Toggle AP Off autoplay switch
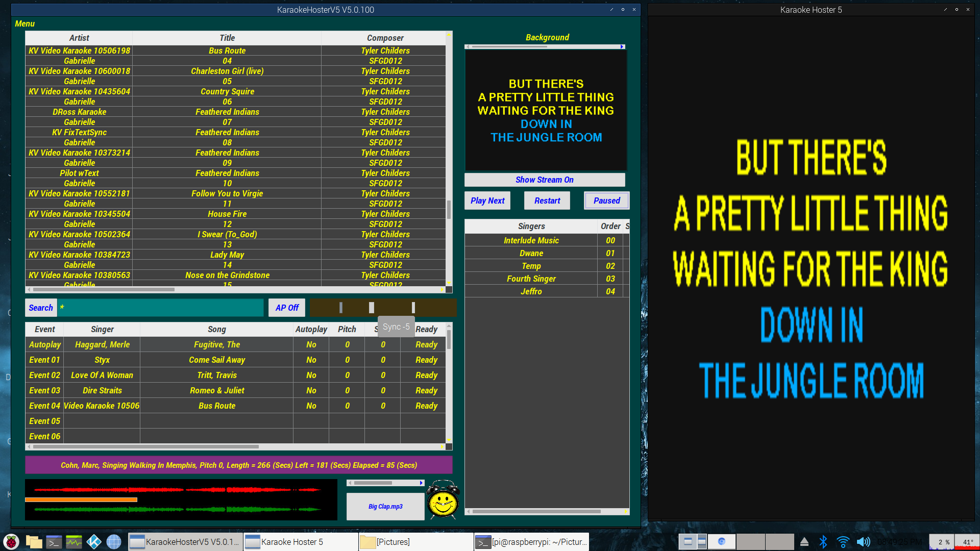980x551 pixels. pos(285,308)
